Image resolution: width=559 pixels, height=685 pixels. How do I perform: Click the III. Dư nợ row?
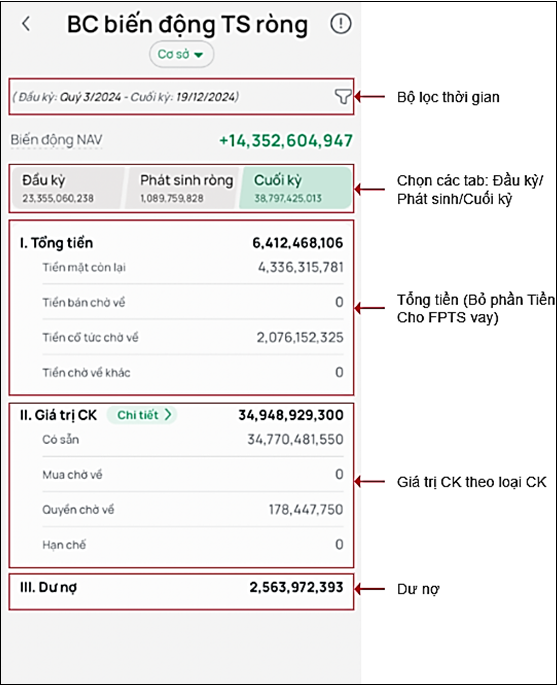[181, 588]
